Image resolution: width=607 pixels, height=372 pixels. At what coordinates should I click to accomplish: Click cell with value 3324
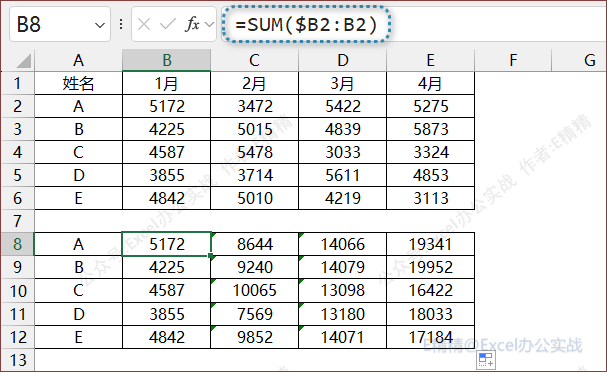pos(430,152)
